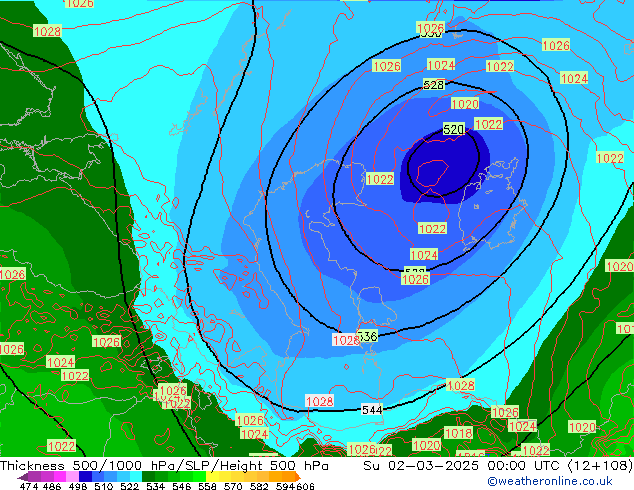Click the 544 height contour label
The width and height of the screenshot is (634, 490).
pyautogui.click(x=372, y=410)
